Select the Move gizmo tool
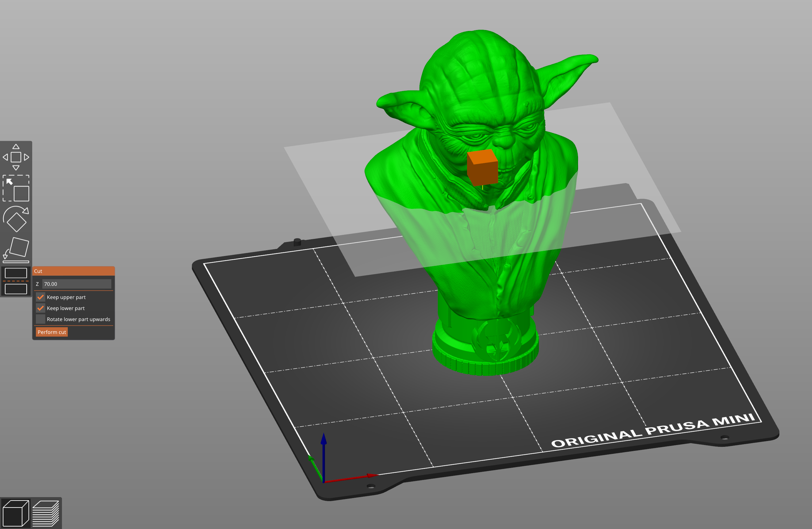 [x=16, y=157]
